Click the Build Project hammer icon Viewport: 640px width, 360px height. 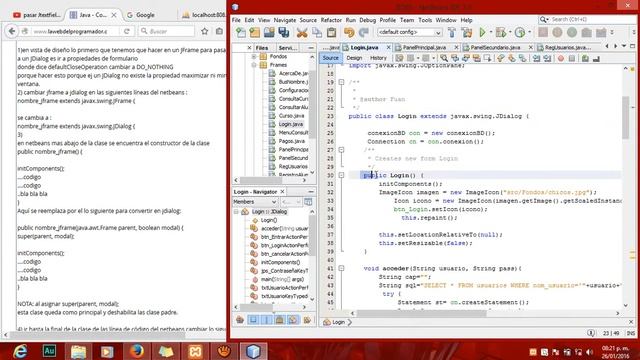click(x=452, y=32)
